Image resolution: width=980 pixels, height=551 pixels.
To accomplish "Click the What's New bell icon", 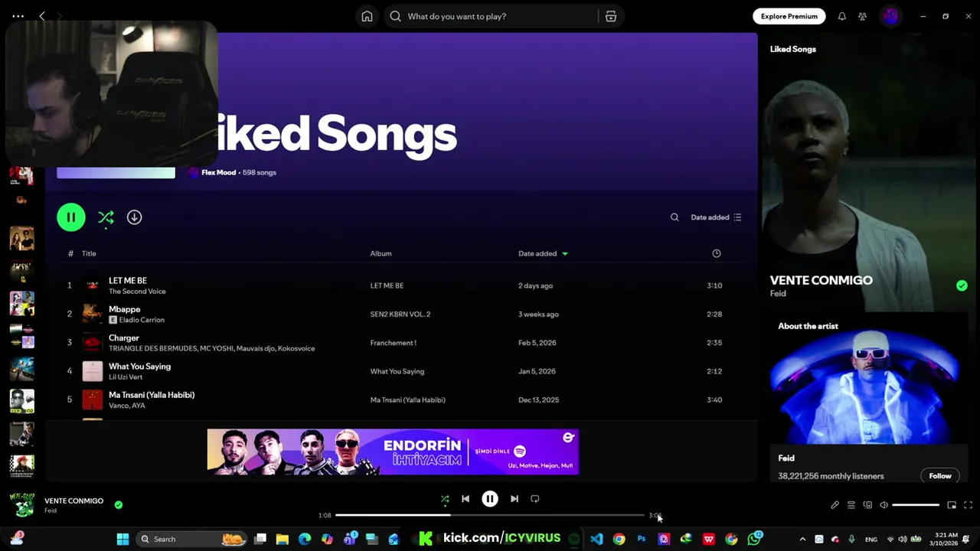I will coord(841,16).
